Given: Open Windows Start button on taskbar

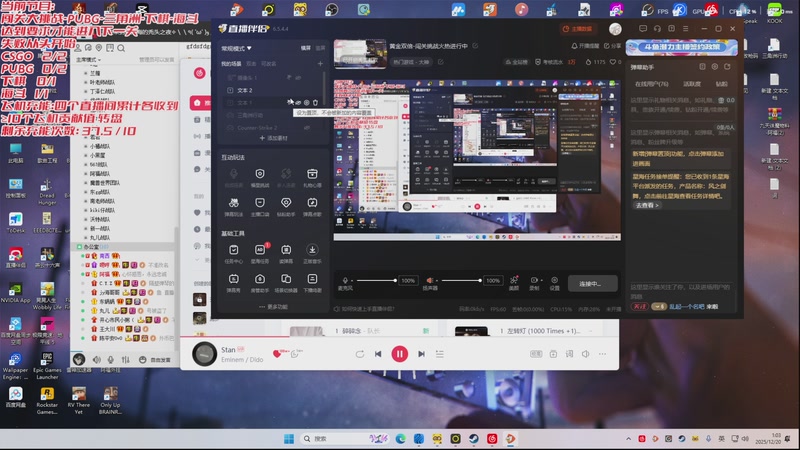Looking at the screenshot, I should [x=289, y=439].
